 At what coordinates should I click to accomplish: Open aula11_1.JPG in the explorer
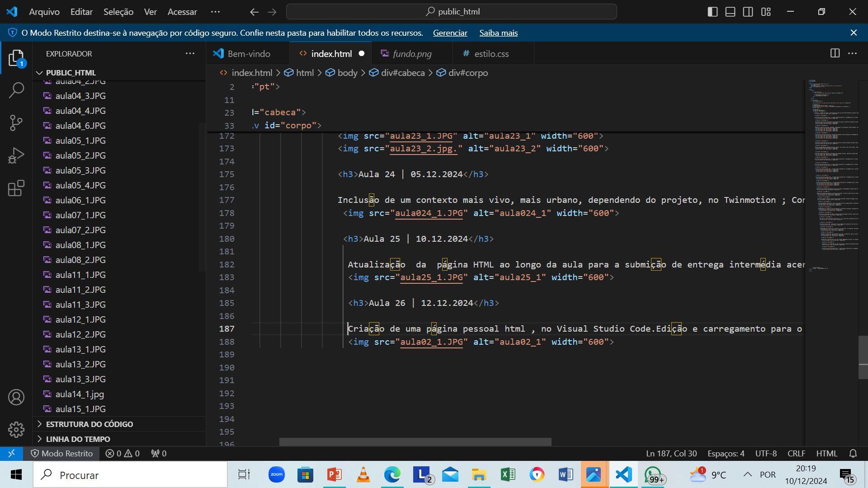point(119,275)
